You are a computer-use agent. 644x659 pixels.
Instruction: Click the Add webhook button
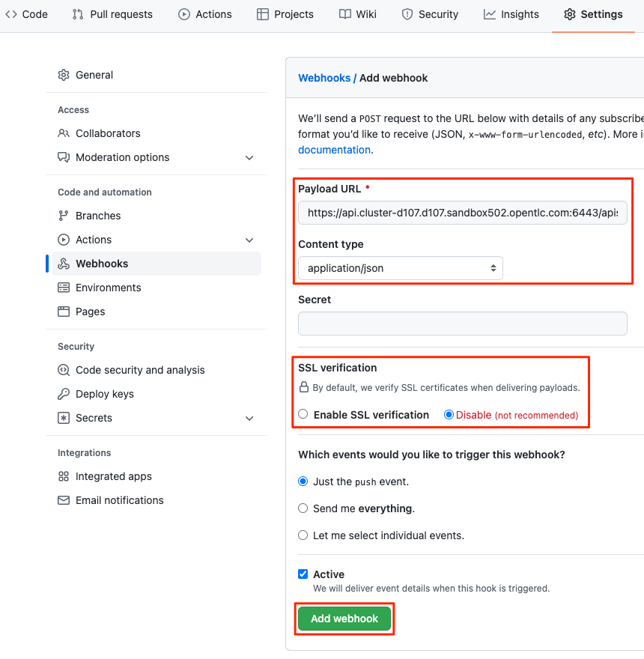point(344,619)
